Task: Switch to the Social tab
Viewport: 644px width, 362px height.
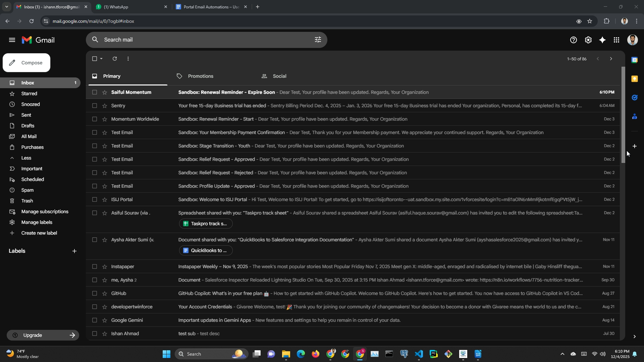Action: click(279, 76)
